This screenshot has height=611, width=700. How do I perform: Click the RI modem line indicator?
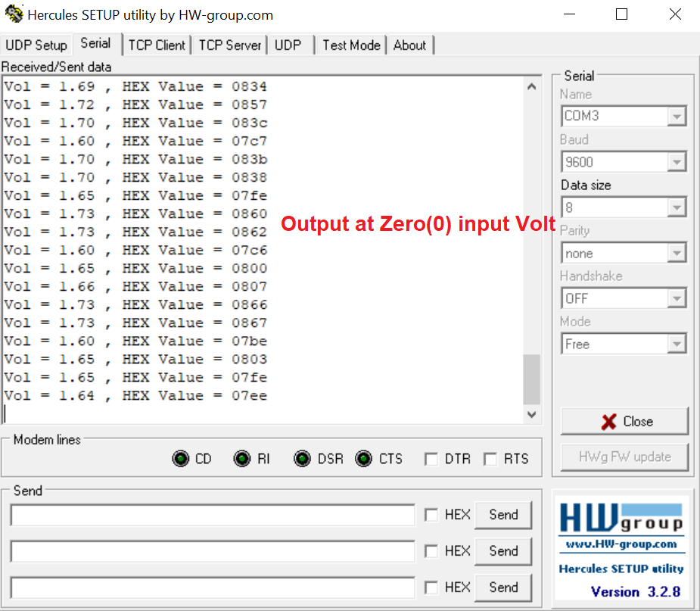pos(242,459)
